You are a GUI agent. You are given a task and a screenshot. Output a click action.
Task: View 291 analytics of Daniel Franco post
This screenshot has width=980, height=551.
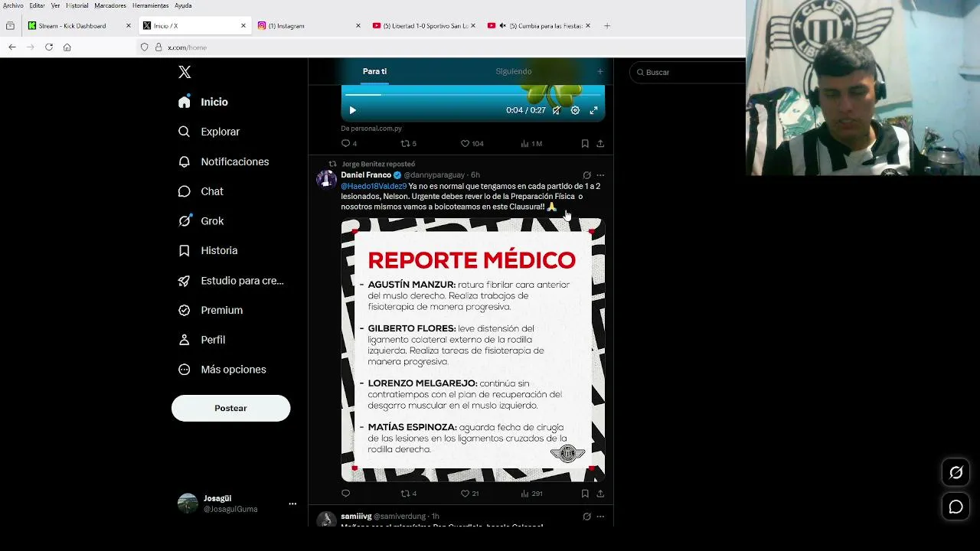(x=531, y=494)
